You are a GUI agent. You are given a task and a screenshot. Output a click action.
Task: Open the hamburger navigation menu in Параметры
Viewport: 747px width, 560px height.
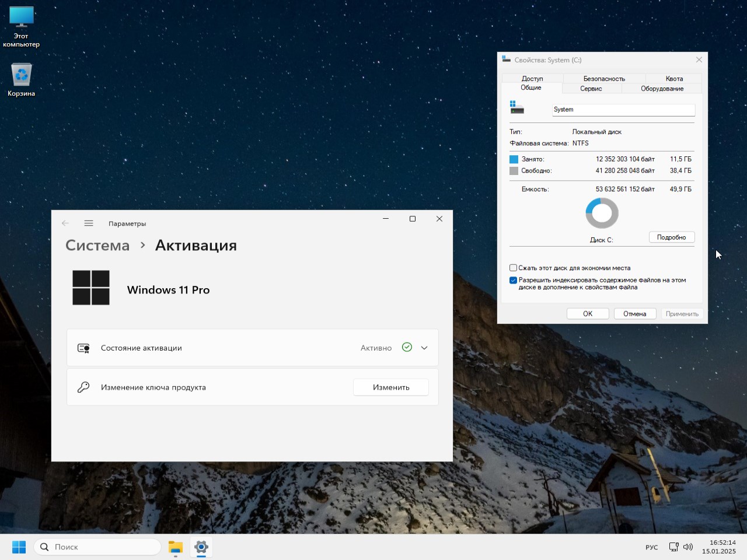[x=89, y=223]
